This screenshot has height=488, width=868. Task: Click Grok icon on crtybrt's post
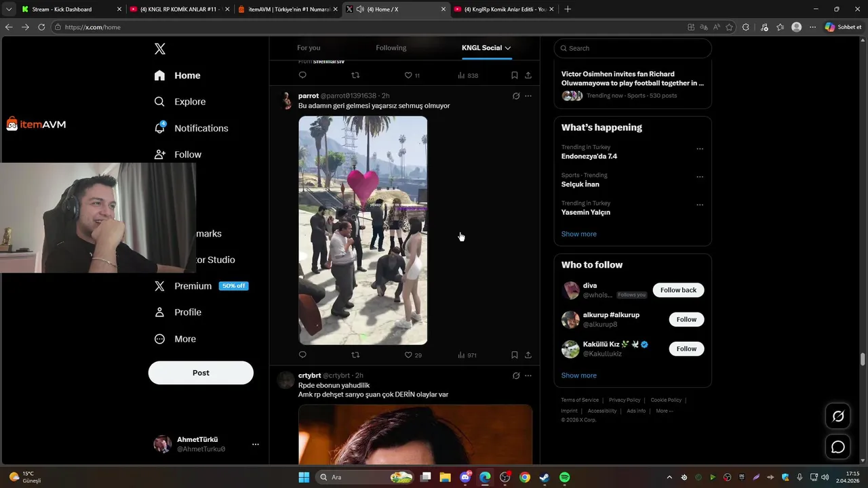(516, 375)
